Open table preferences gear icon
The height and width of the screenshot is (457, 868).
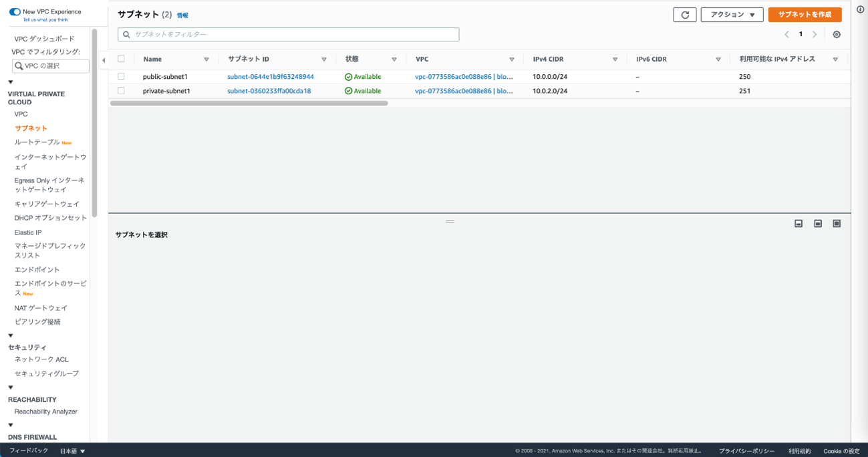click(837, 35)
